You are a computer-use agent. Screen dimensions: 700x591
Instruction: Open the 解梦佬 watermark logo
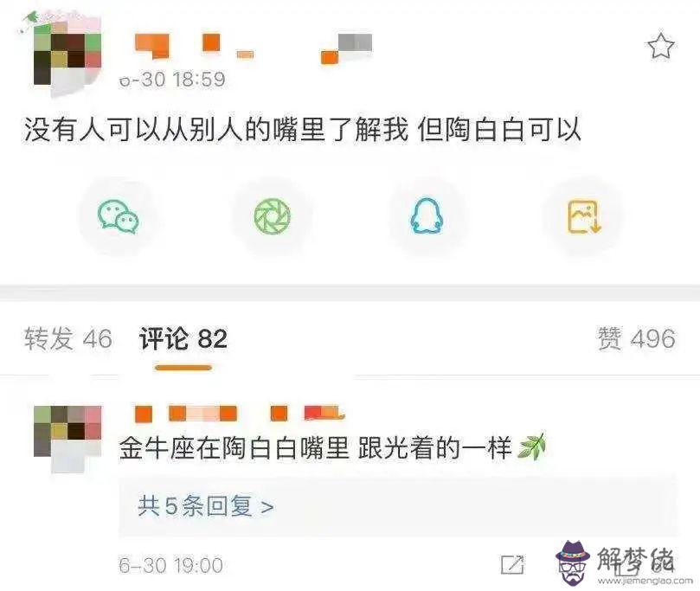tap(623, 562)
